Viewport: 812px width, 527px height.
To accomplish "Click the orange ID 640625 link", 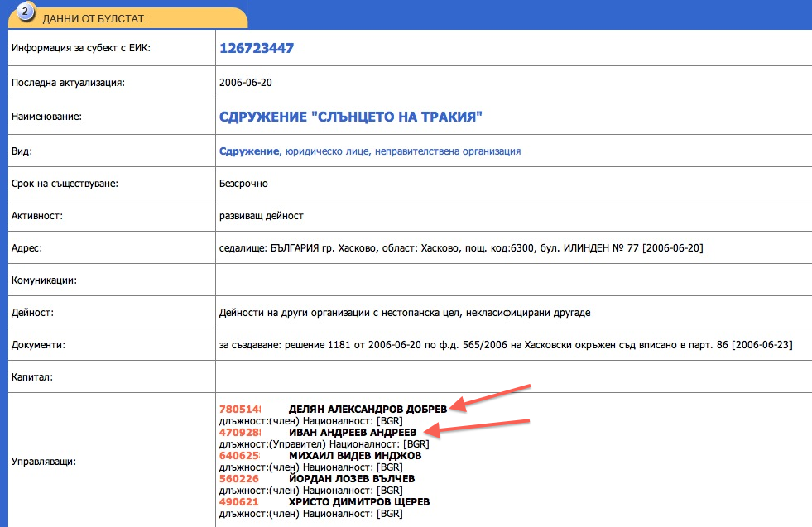I will click(x=239, y=455).
